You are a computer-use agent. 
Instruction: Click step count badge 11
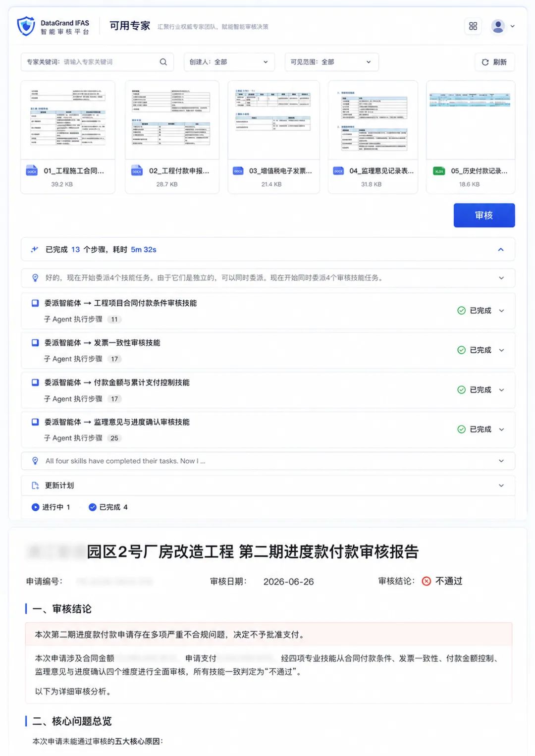(x=114, y=320)
